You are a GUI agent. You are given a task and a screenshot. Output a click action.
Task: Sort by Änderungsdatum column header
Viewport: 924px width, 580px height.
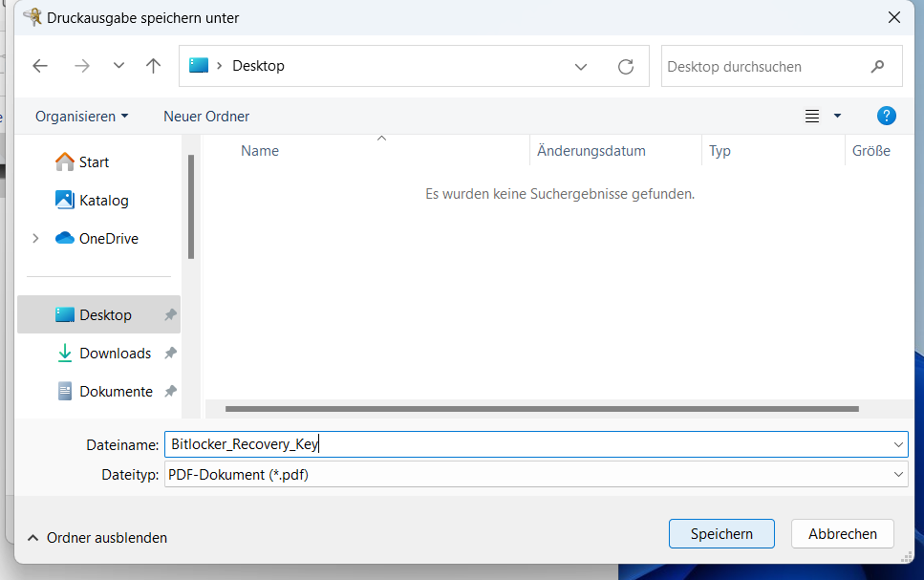(x=591, y=151)
